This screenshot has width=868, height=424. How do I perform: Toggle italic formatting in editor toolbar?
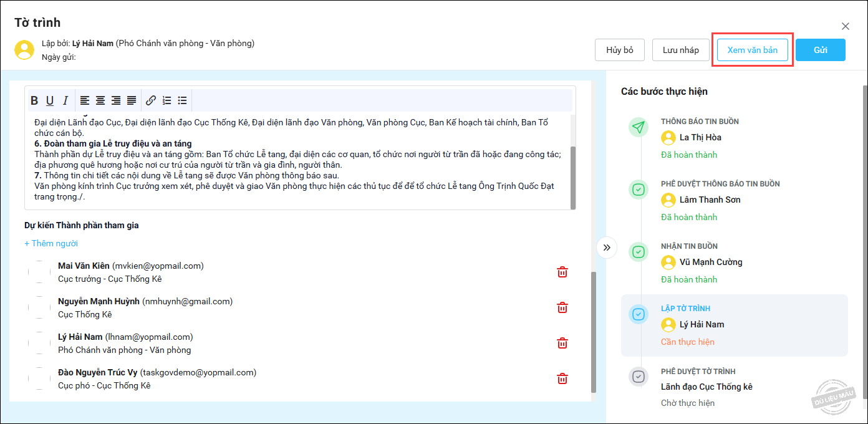(65, 100)
